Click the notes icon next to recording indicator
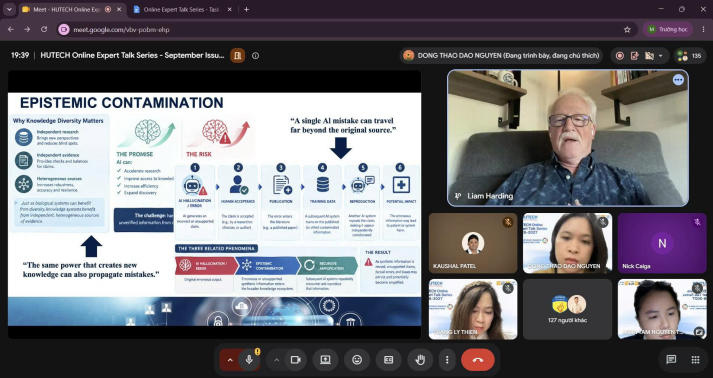 634,55
